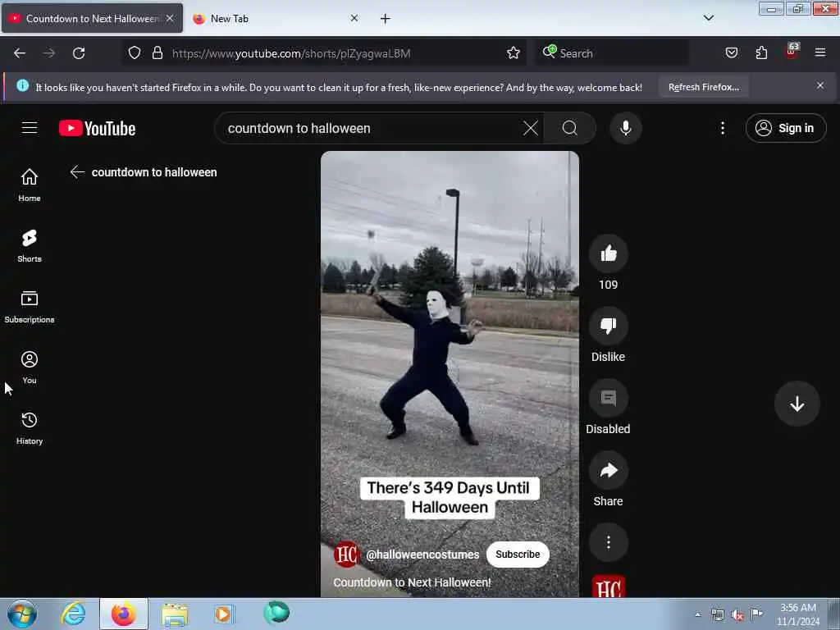Image resolution: width=840 pixels, height=630 pixels.
Task: Open tracking protection shield panel
Action: (135, 53)
